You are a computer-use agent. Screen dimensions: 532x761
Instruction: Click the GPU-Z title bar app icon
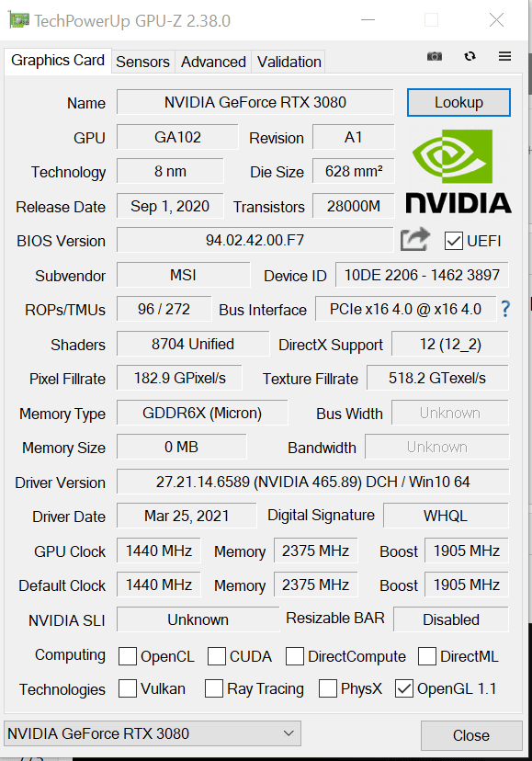[x=19, y=20]
